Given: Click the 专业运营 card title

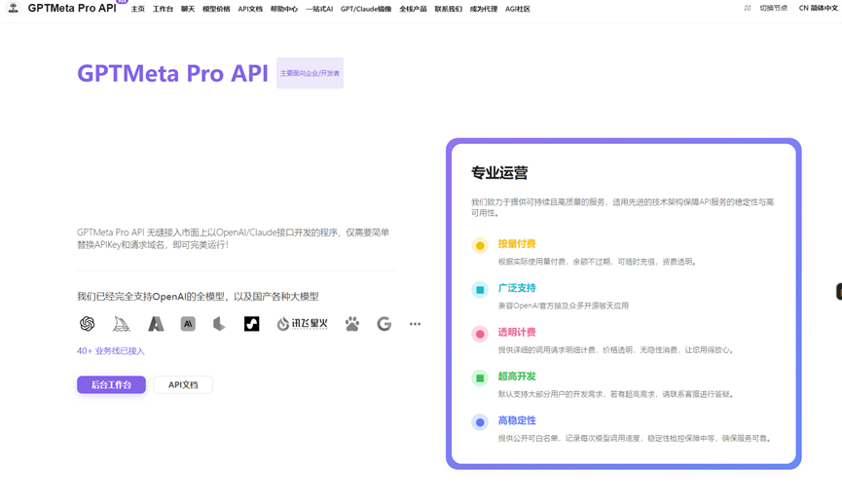Looking at the screenshot, I should 499,173.
